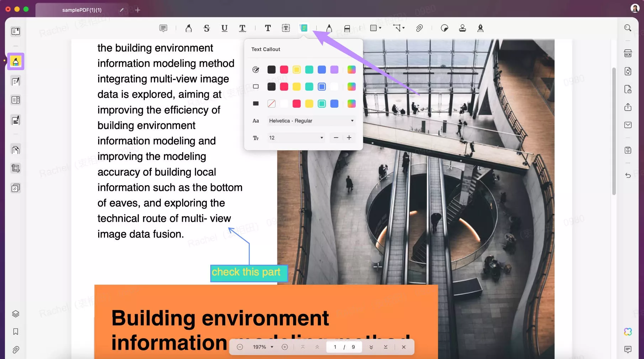Open the sticker tool
Viewport: 644px width, 359px height.
444,28
